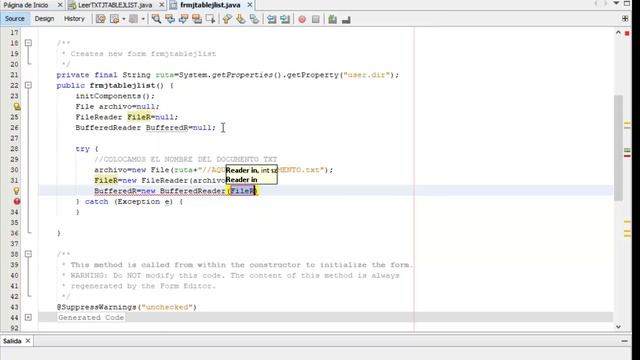Screen dimensions: 640x360
Task: Click Start Macro Recording red icon
Action: tap(302, 19)
